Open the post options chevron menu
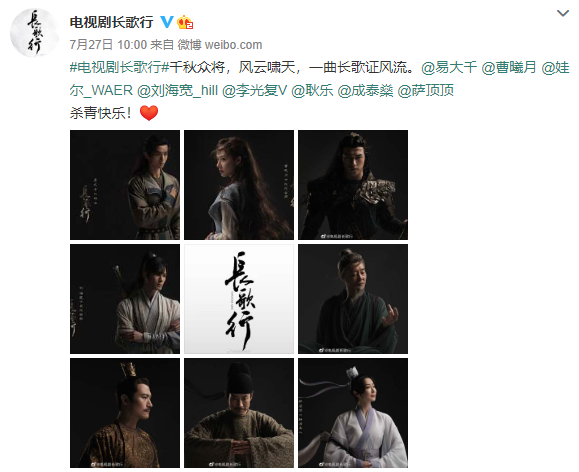The height and width of the screenshot is (472, 579). click(562, 14)
